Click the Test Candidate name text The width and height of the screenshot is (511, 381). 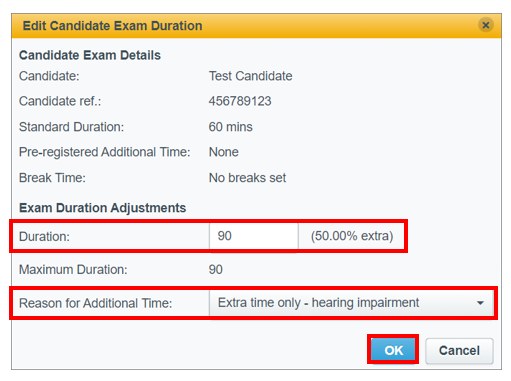251,76
